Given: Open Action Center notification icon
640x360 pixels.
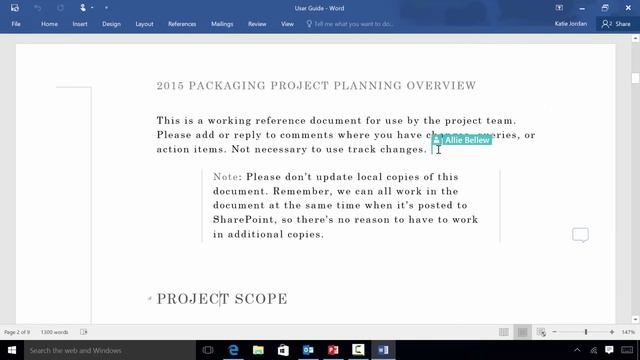Looking at the screenshot, I should coord(609,350).
